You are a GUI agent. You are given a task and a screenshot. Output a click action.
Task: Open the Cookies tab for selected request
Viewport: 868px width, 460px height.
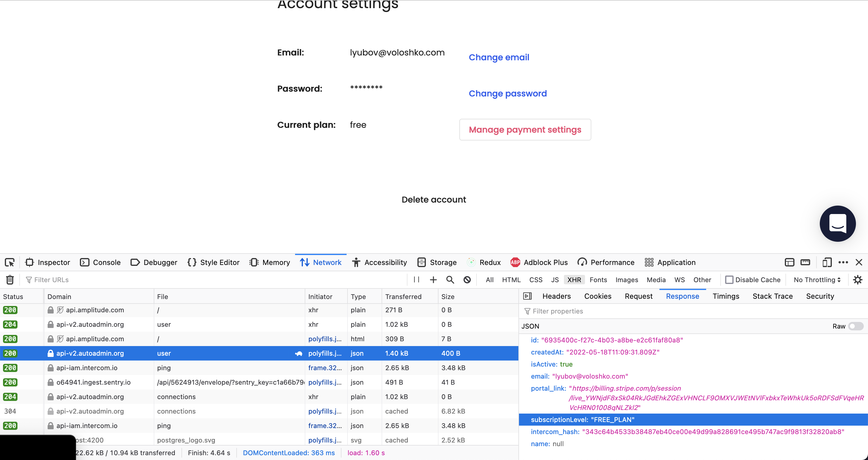597,296
